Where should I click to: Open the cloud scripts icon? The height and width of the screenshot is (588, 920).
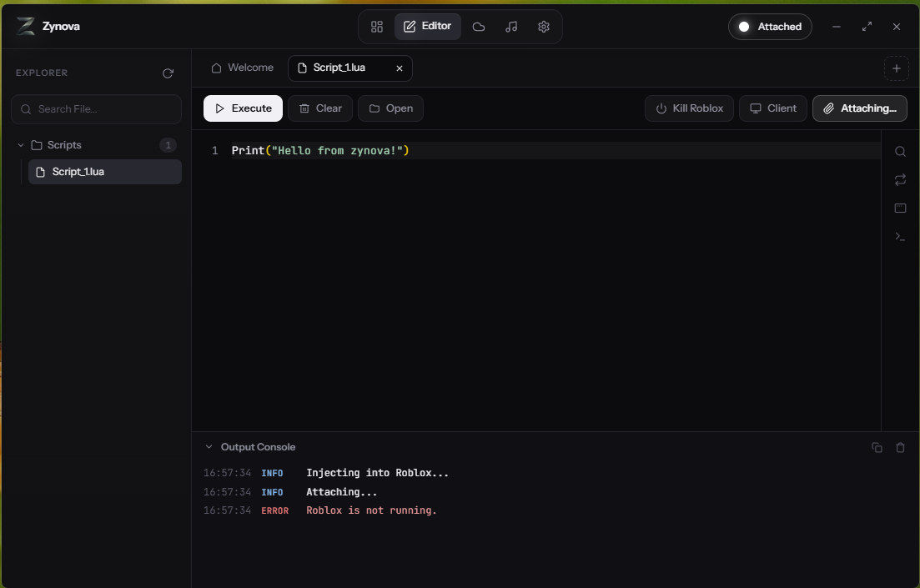point(479,27)
